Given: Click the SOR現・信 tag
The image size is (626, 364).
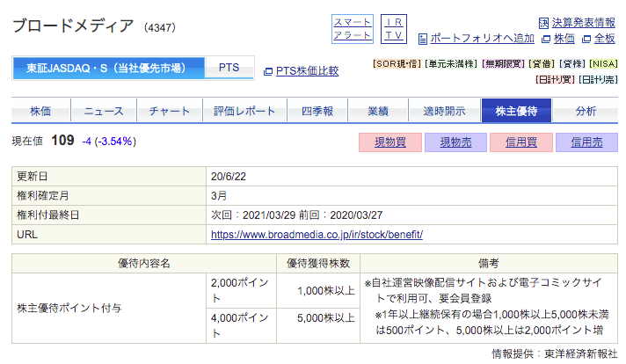Looking at the screenshot, I should coord(397,64).
